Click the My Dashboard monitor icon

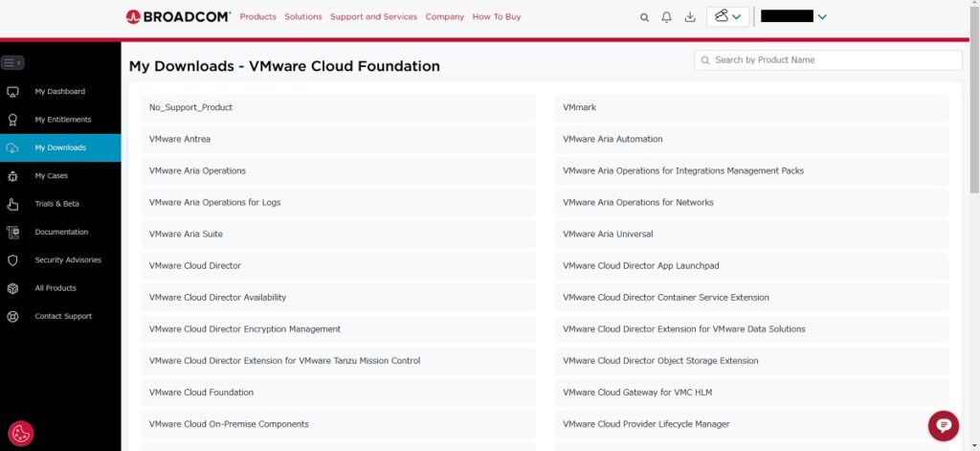12,92
